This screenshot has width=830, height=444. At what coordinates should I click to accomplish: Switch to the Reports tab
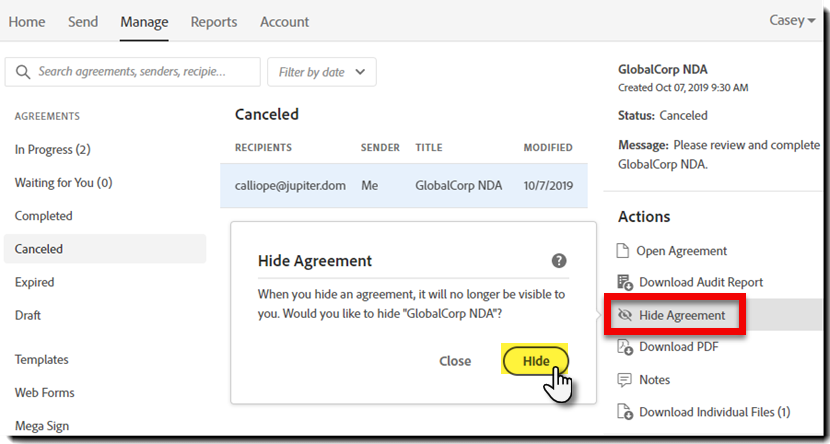pos(214,22)
